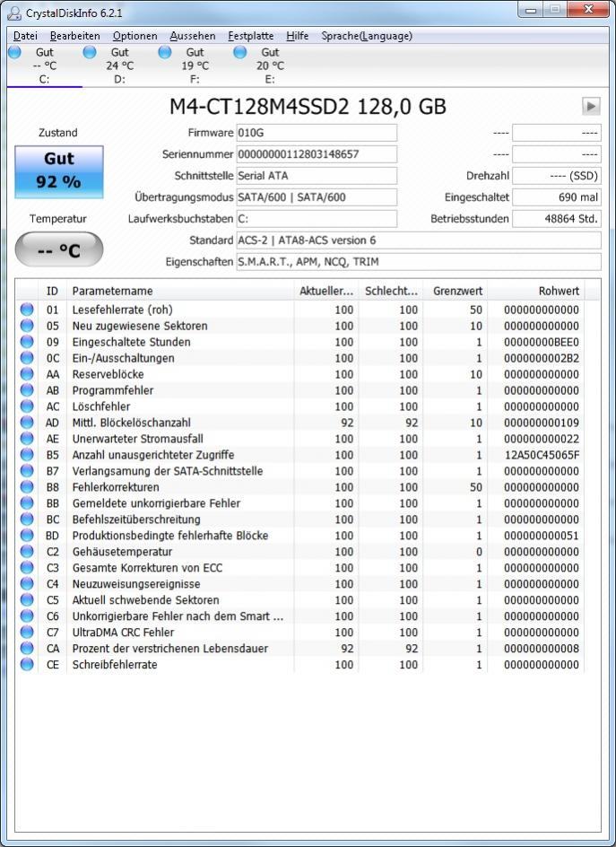Viewport: 616px width, 847px height.
Task: Switch to drive E: at 20 °C
Action: point(270,65)
